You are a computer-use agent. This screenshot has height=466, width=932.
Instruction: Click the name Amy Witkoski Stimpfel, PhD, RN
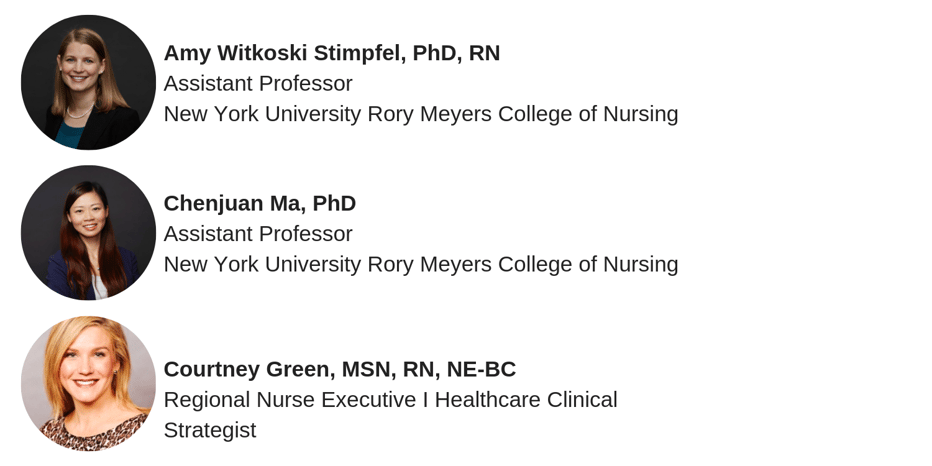point(331,53)
